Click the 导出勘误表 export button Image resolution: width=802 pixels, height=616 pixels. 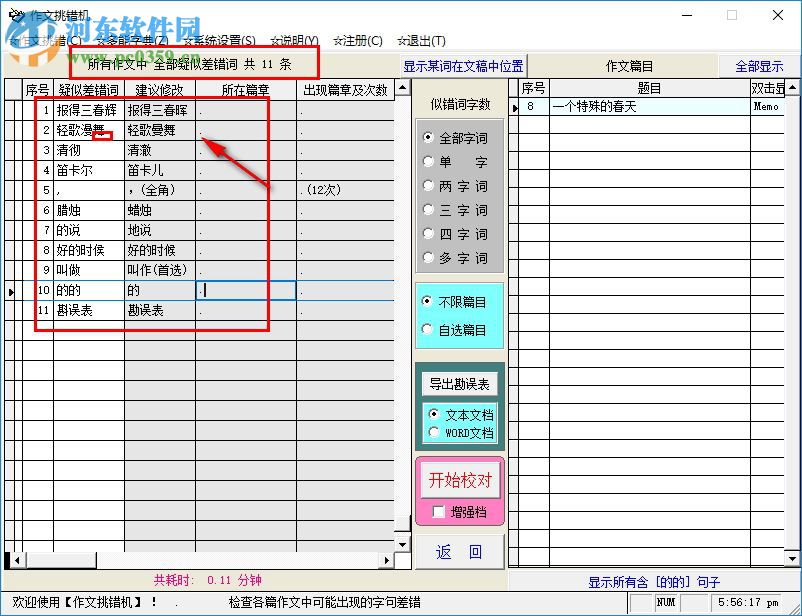pos(459,382)
